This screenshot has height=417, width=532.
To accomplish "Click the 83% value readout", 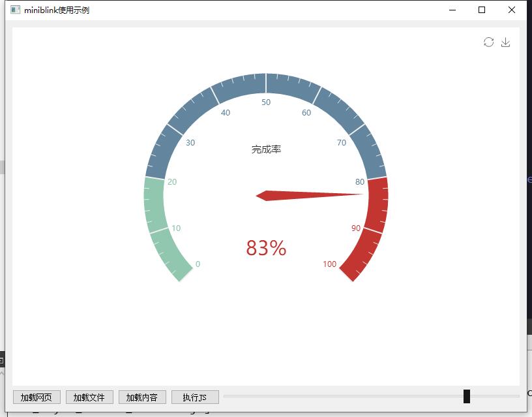I will click(266, 248).
